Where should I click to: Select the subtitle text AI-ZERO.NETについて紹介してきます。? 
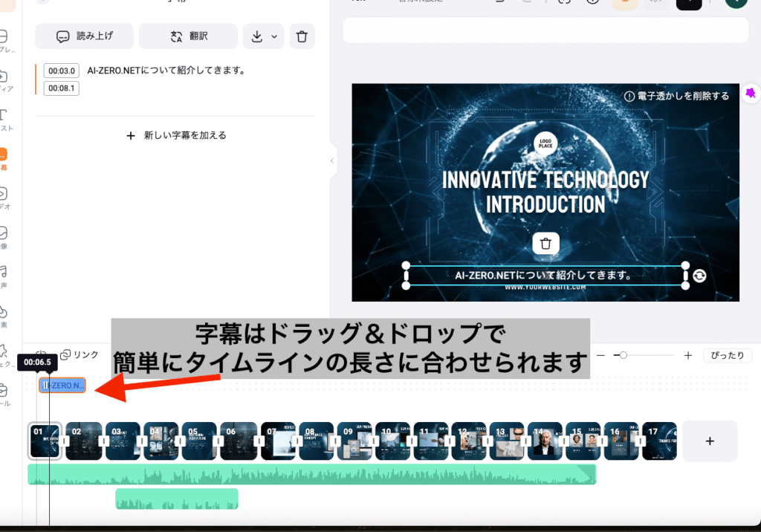point(166,71)
